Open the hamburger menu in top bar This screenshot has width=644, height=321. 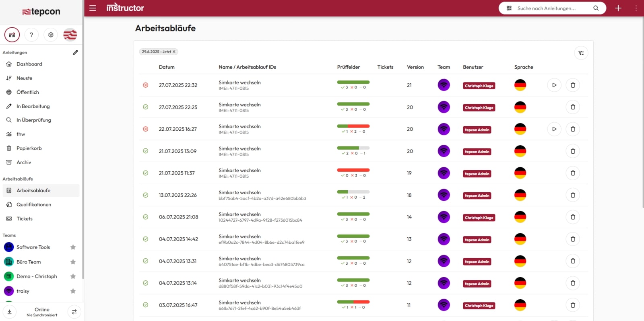pos(93,8)
